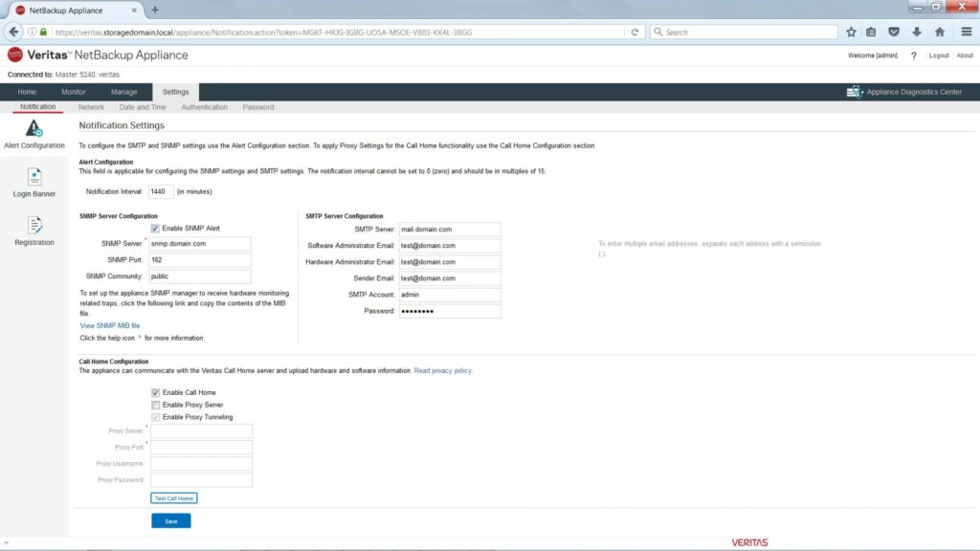
Task: Click the green padlock security icon
Action: coord(43,32)
